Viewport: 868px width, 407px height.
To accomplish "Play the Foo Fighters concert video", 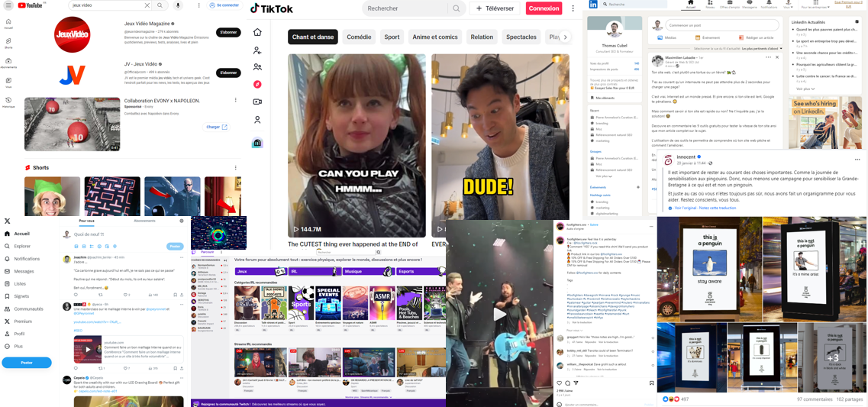I will (x=499, y=314).
